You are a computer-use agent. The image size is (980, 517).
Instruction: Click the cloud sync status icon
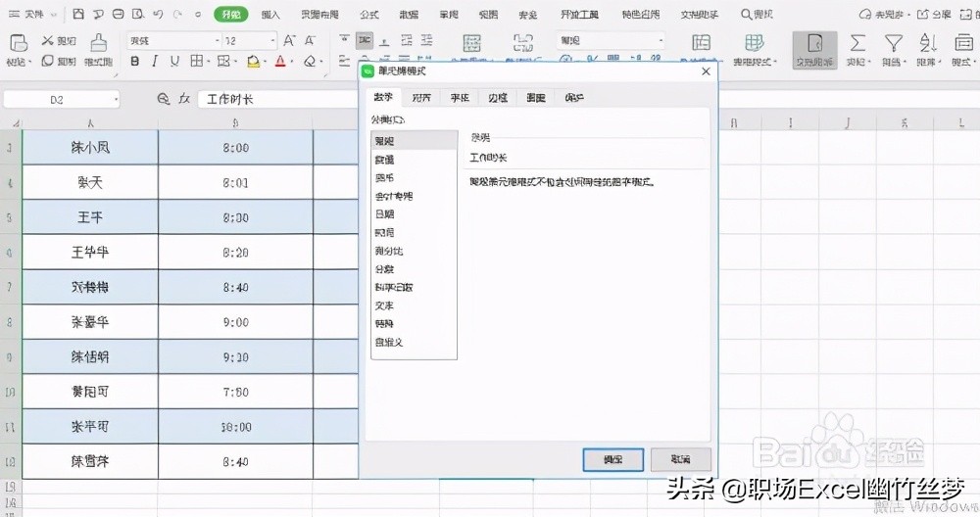[x=865, y=14]
